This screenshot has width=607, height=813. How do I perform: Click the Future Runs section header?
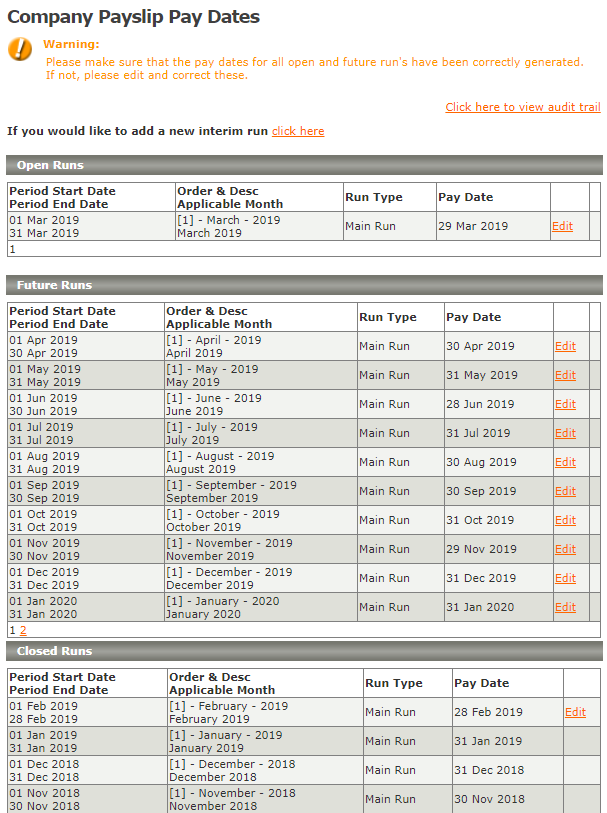click(304, 285)
